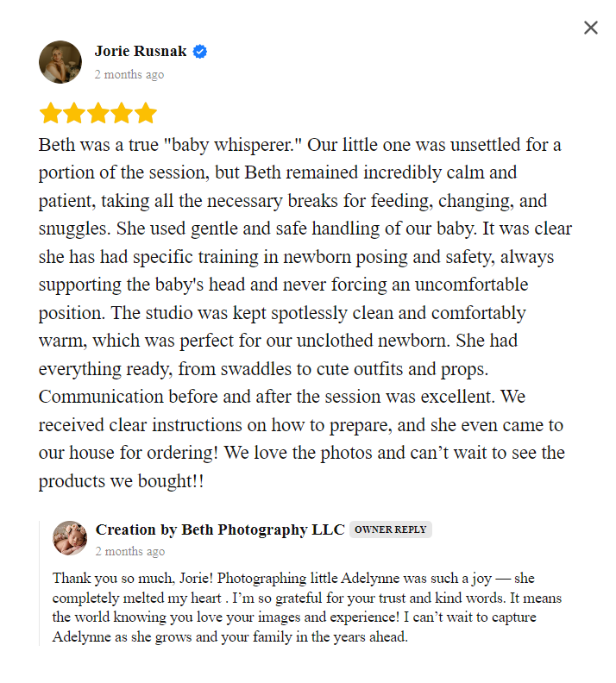This screenshot has height=683, width=616.
Task: Close the review popup with the X
Action: [x=590, y=28]
